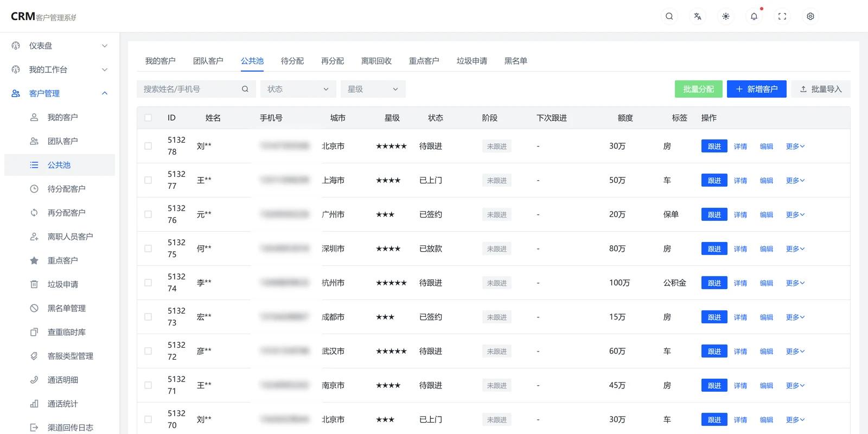
Task: Open the settings gear icon
Action: click(x=810, y=16)
